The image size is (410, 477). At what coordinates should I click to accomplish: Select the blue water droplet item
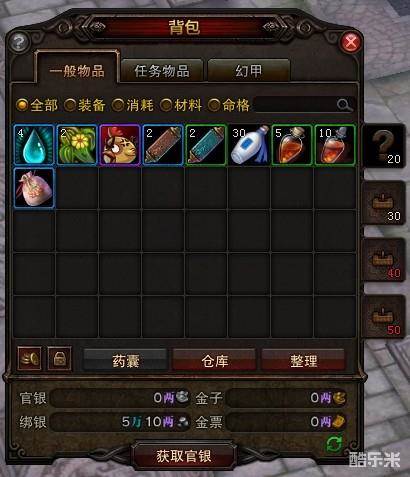point(34,145)
